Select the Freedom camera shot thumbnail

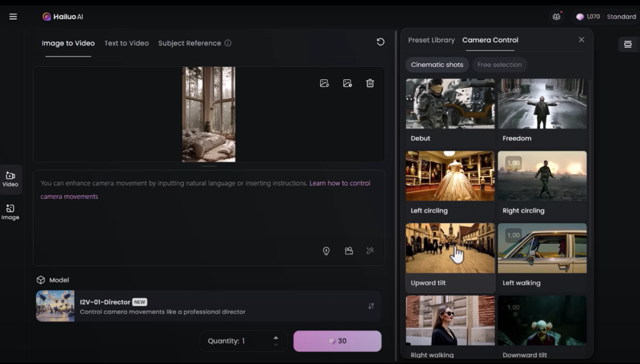tap(542, 104)
